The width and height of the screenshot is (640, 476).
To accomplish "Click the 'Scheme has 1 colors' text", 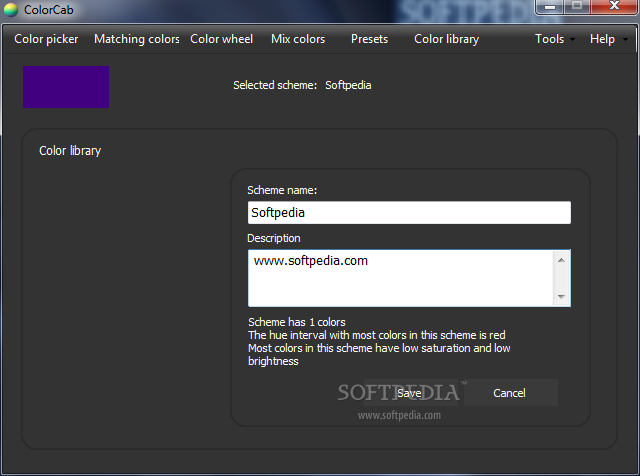I will (x=297, y=322).
